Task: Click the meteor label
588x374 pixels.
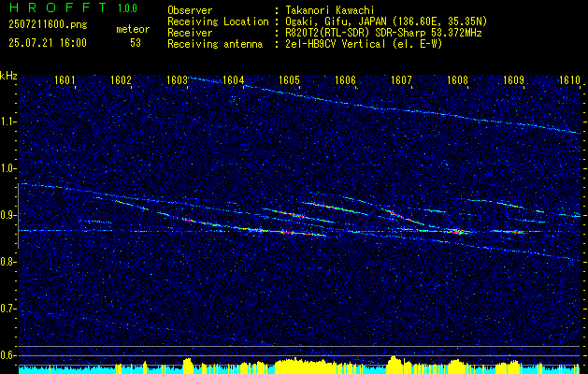Action: 133,29
